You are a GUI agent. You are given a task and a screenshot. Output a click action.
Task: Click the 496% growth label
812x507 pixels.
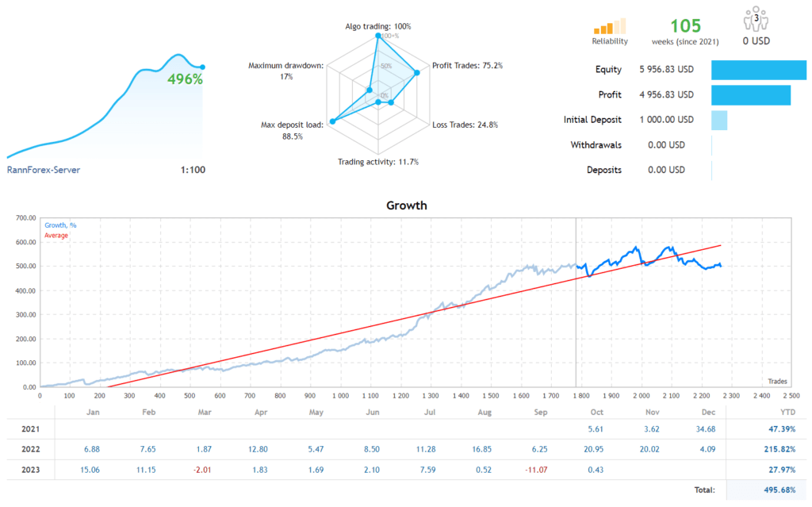point(183,79)
